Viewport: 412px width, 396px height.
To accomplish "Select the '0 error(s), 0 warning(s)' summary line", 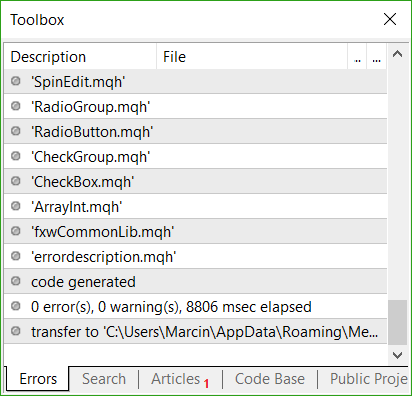I will (196, 306).
